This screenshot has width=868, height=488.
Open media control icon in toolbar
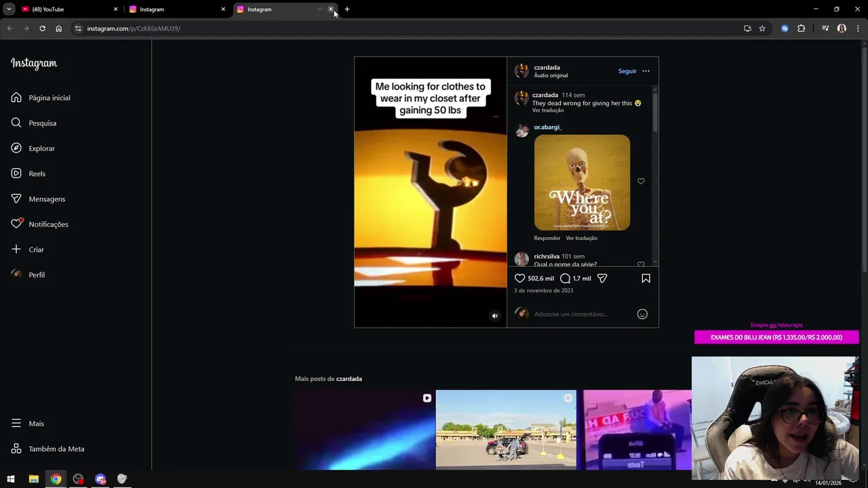pos(825,28)
